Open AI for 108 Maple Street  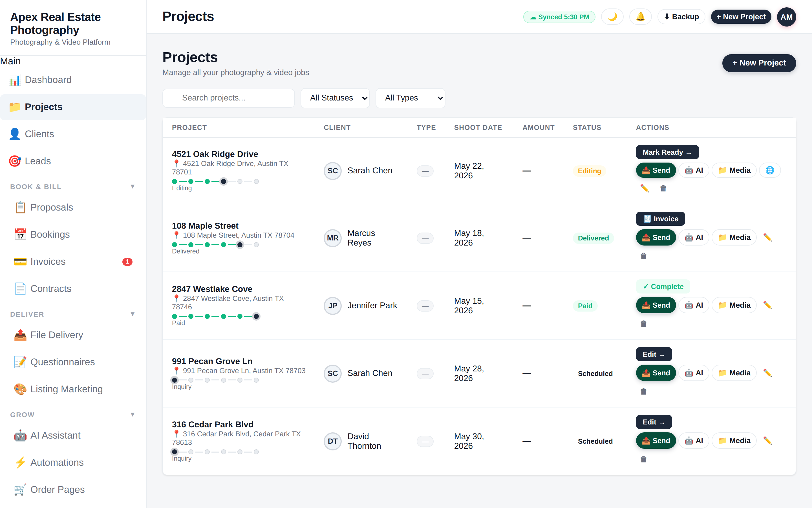(694, 238)
